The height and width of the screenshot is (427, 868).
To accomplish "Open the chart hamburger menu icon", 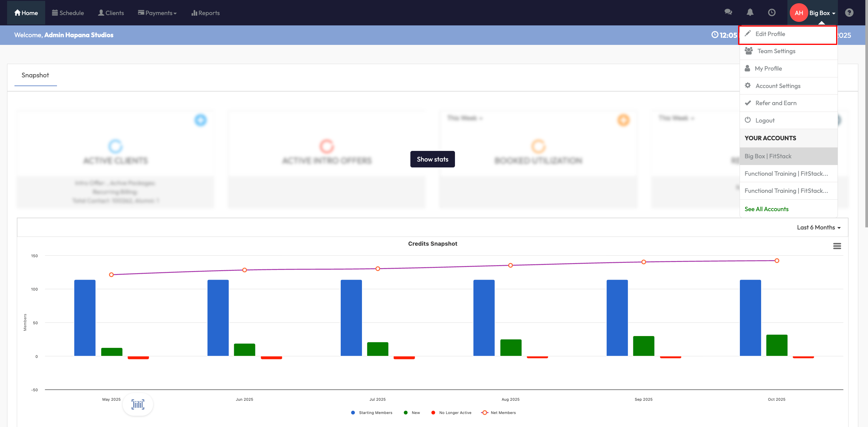I will pos(837,246).
